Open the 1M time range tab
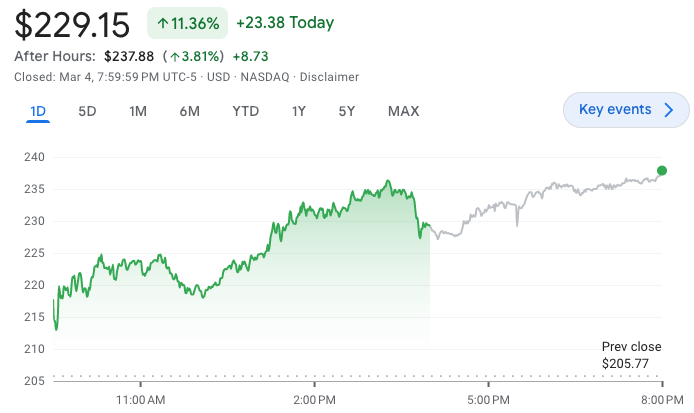This screenshot has width=694, height=413. coord(138,111)
